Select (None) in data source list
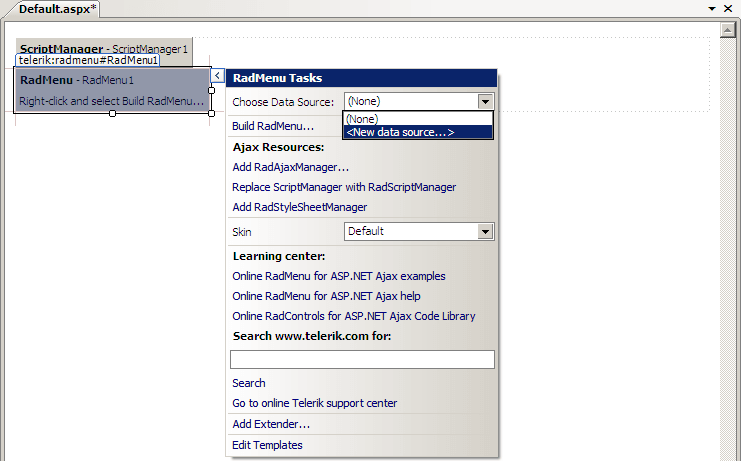The width and height of the screenshot is (741, 462). point(418,119)
